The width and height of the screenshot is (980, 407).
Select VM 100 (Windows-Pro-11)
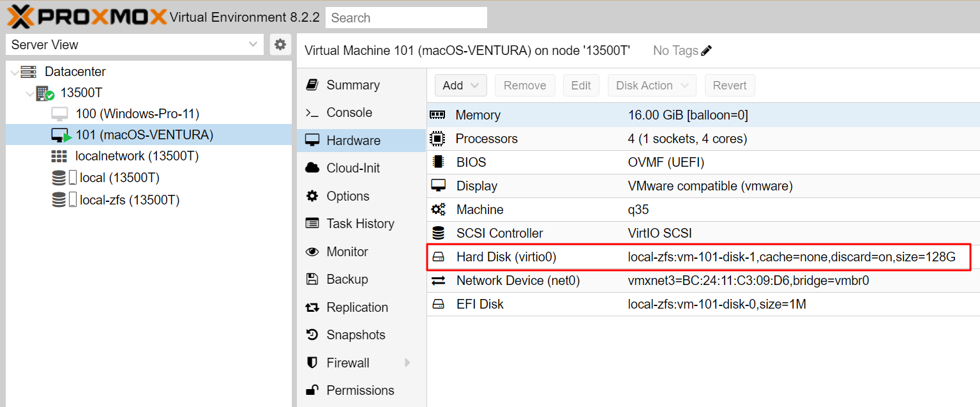[x=137, y=114]
